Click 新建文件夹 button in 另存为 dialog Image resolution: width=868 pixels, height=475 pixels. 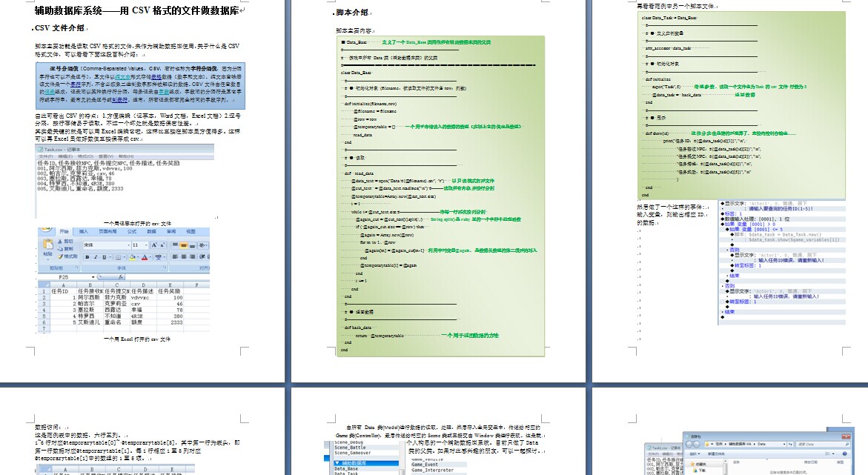[x=716, y=454]
